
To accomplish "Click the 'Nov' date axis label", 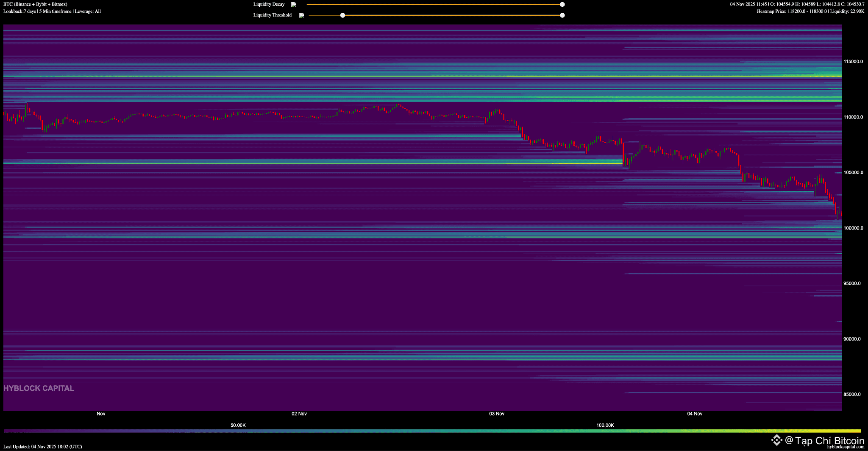I will pyautogui.click(x=101, y=414).
